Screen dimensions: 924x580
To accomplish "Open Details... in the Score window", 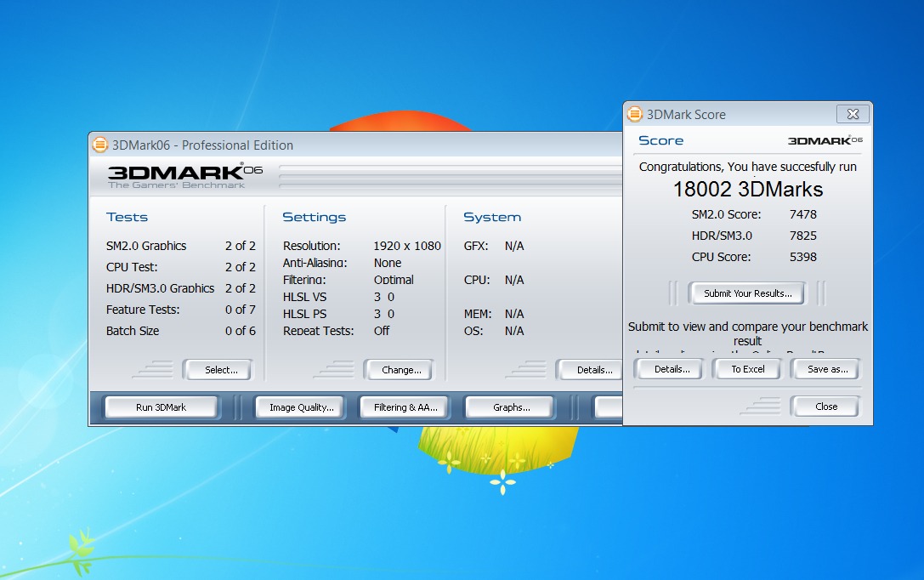I will [670, 369].
